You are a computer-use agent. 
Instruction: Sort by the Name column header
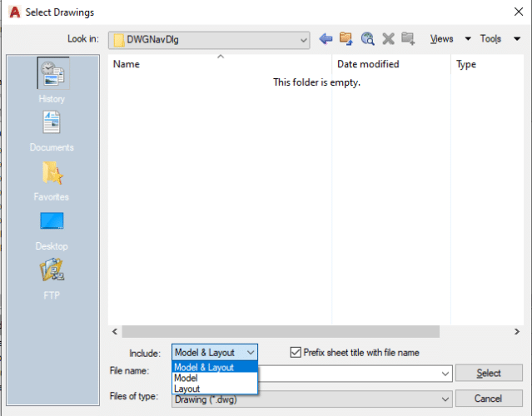220,64
